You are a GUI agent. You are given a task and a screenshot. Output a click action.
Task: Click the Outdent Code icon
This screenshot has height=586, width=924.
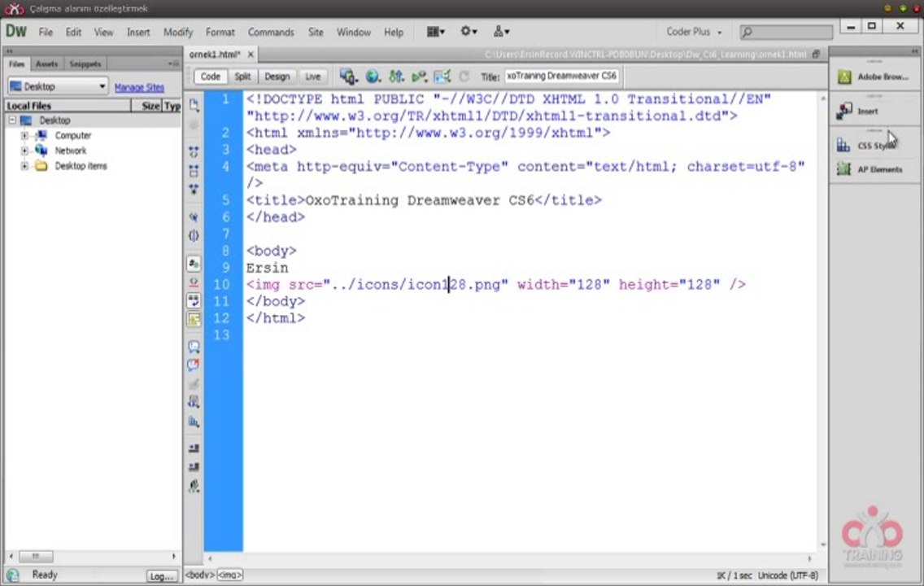tap(194, 467)
